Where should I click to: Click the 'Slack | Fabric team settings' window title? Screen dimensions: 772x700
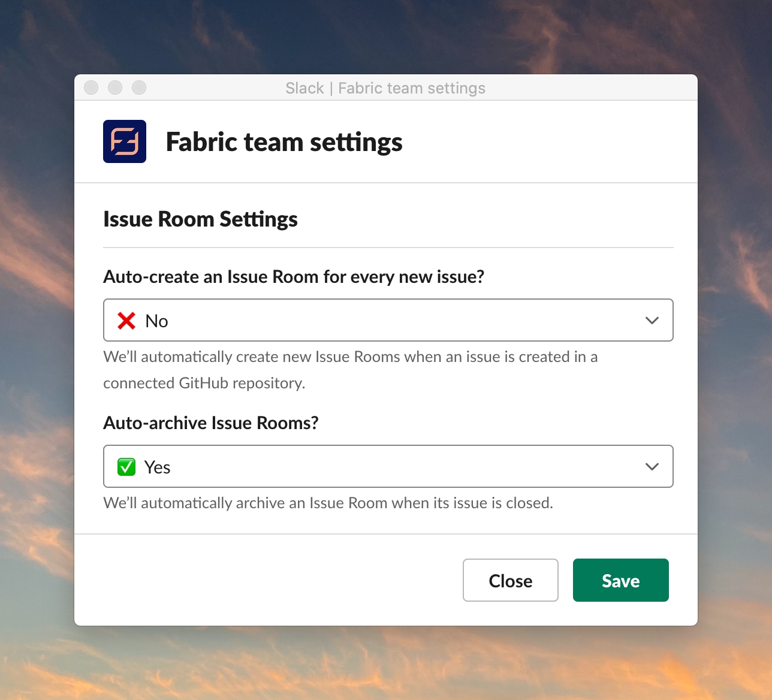tap(385, 88)
